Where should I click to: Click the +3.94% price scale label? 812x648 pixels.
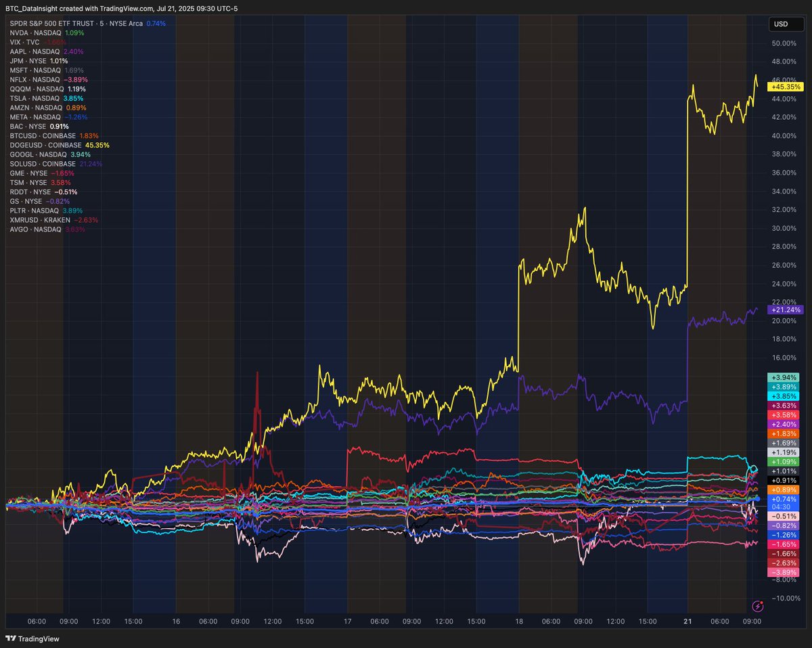click(783, 377)
